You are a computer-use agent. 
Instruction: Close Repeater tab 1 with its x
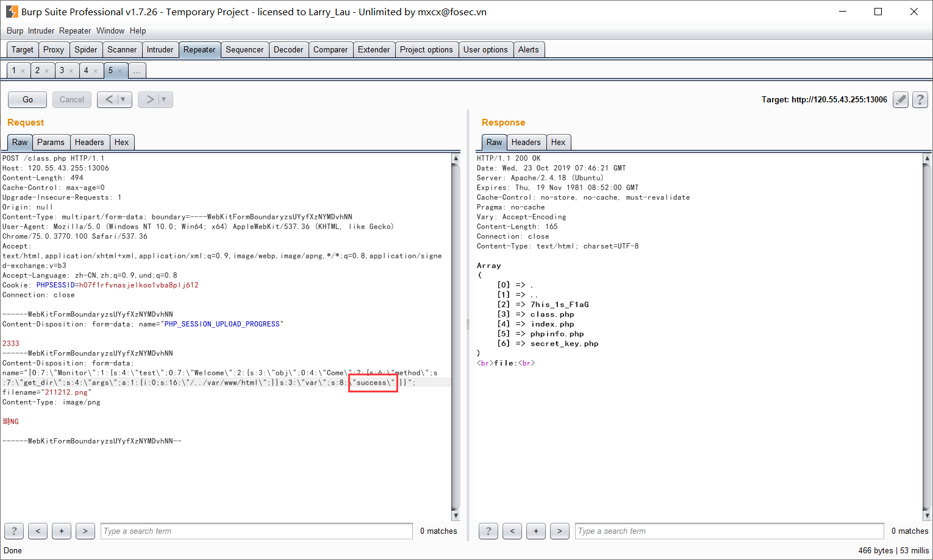pos(23,71)
